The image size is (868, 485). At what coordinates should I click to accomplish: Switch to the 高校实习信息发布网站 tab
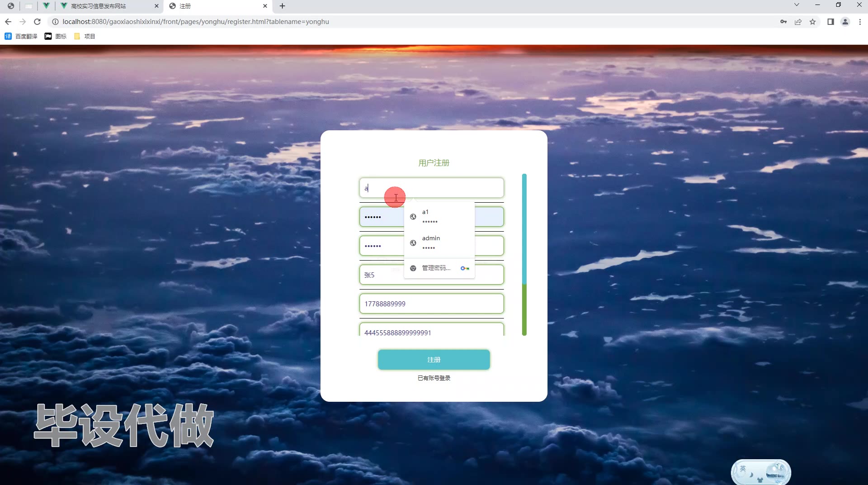pos(109,6)
